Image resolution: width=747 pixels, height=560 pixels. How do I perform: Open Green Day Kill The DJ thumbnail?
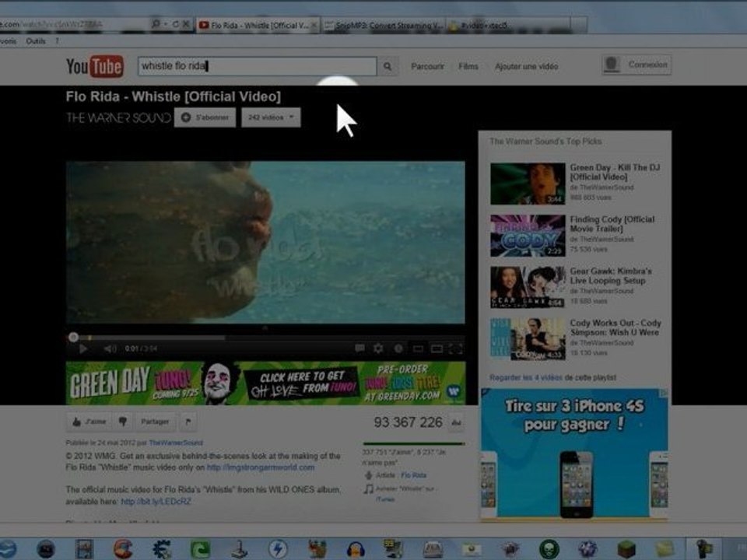point(528,184)
